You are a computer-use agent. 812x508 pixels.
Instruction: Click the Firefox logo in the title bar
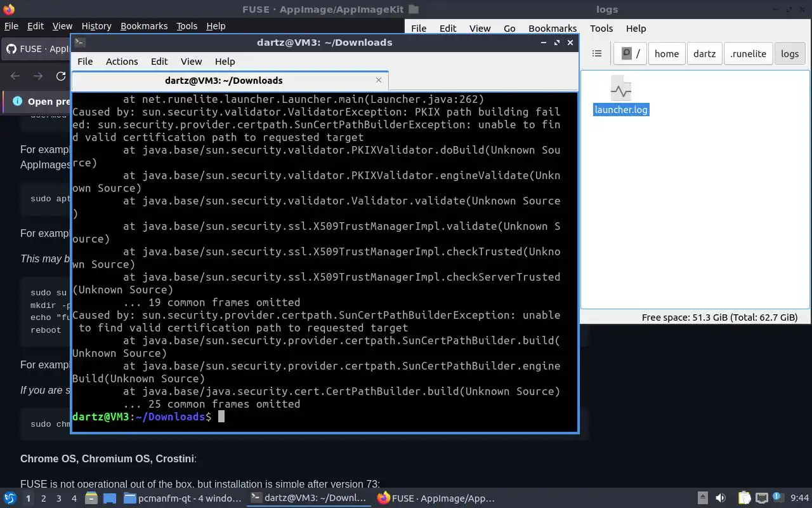[9, 10]
